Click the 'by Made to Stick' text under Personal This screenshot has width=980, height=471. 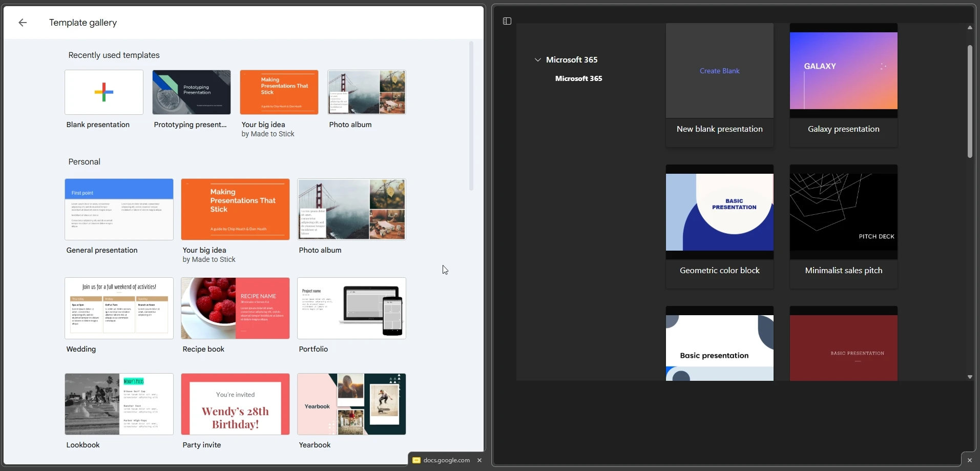209,260
